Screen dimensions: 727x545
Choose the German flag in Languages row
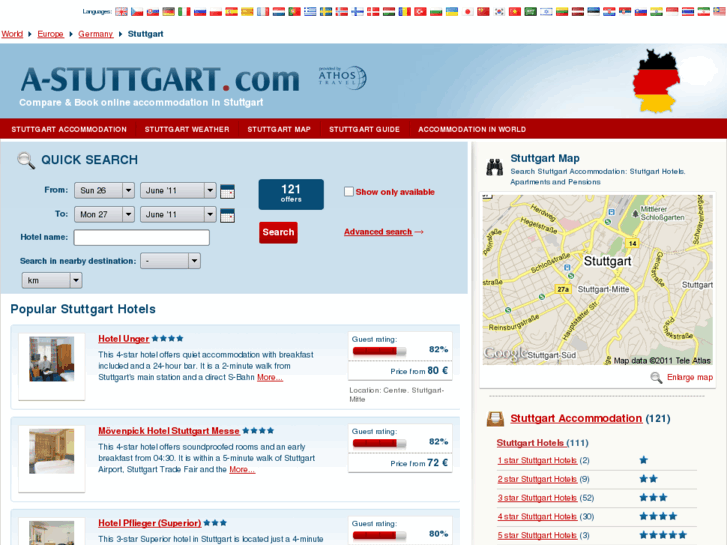[169, 12]
